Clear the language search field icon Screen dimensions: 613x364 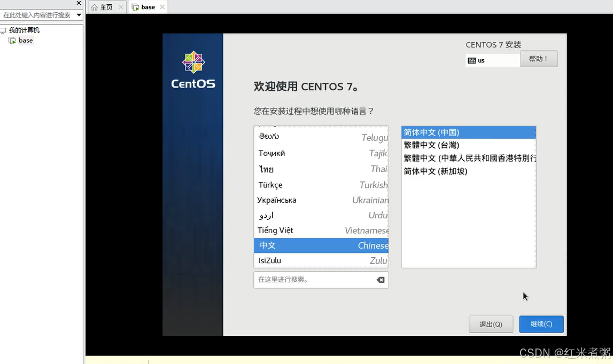coord(381,280)
